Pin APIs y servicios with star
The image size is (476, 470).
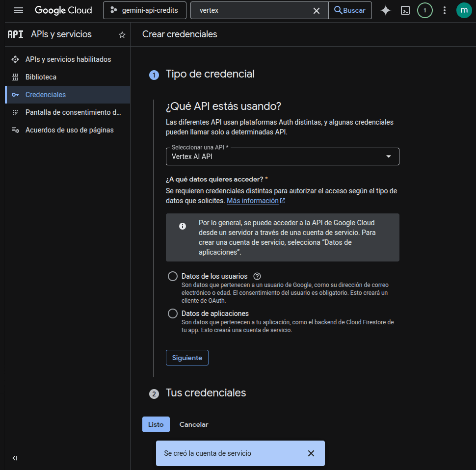pyautogui.click(x=122, y=35)
